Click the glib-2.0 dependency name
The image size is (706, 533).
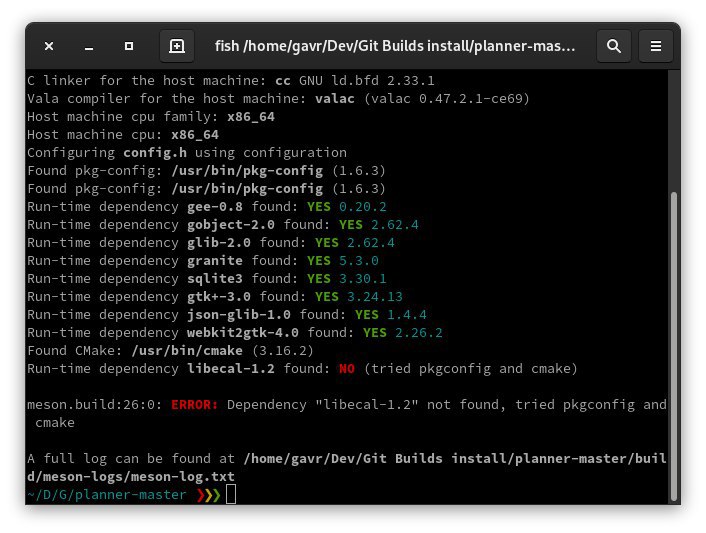[x=219, y=243]
